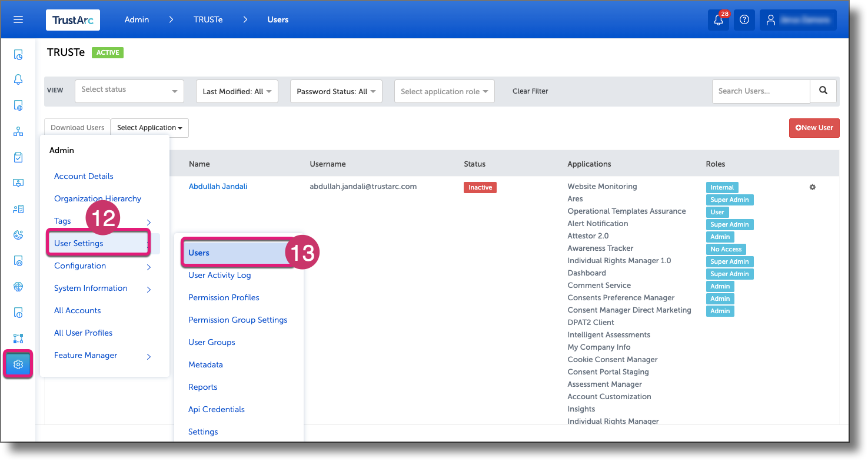Click the cookie sidebar icon

click(18, 235)
